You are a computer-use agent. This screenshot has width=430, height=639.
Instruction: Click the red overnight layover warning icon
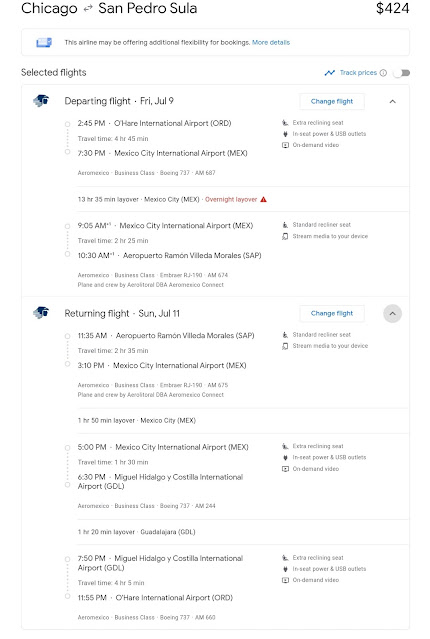click(263, 199)
